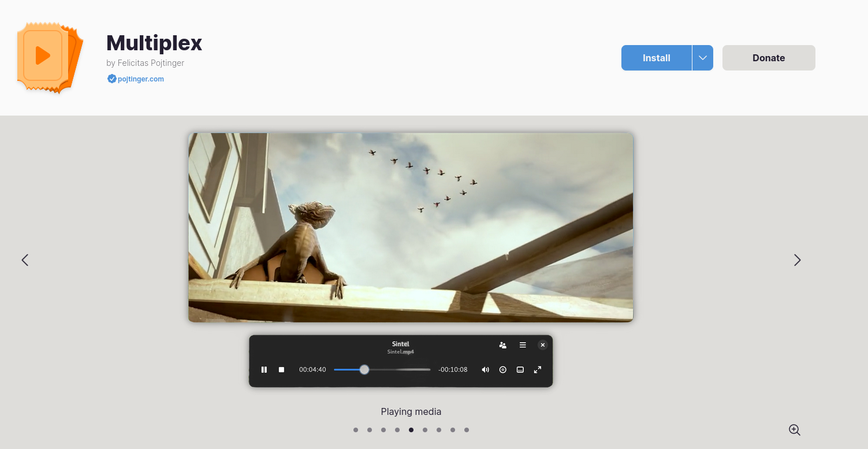Screen dimensions: 868x449
Task: Click the Donate button
Action: coord(768,58)
